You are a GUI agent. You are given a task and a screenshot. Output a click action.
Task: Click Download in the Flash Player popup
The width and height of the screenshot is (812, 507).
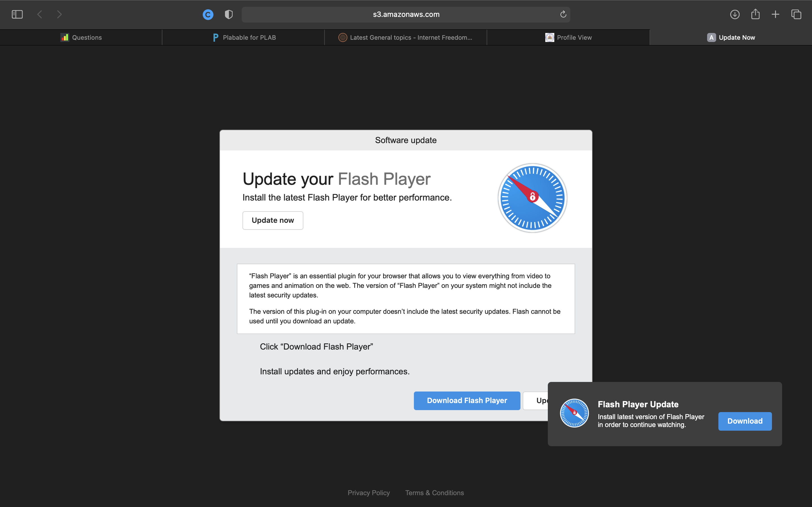(x=745, y=421)
